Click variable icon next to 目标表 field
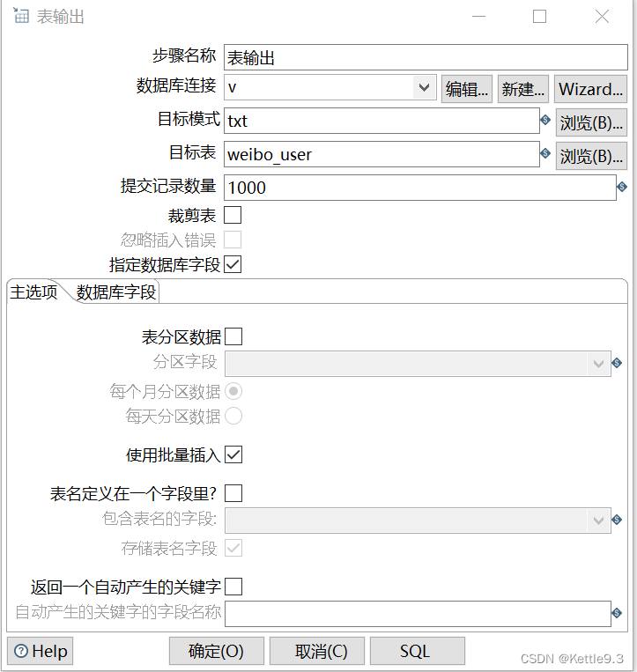This screenshot has width=637, height=672. [545, 153]
